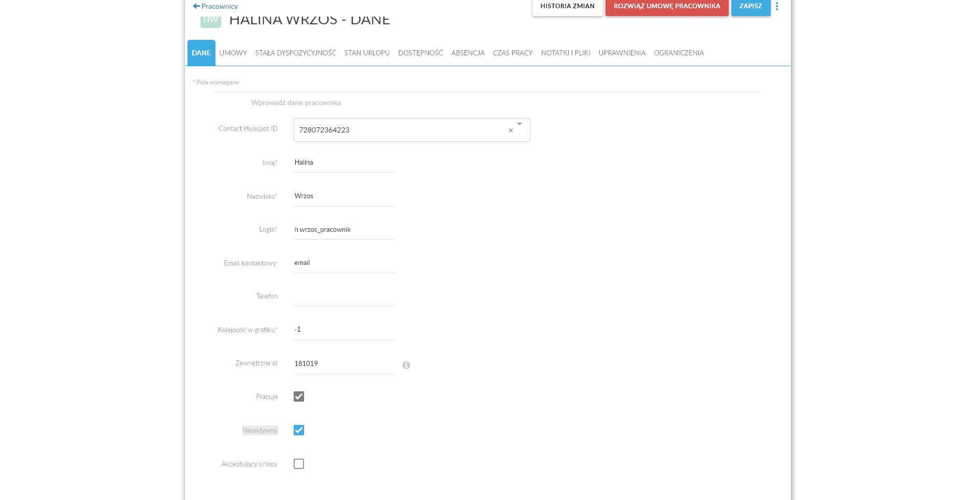Clear the Contact Hubspot ID value

(x=511, y=130)
